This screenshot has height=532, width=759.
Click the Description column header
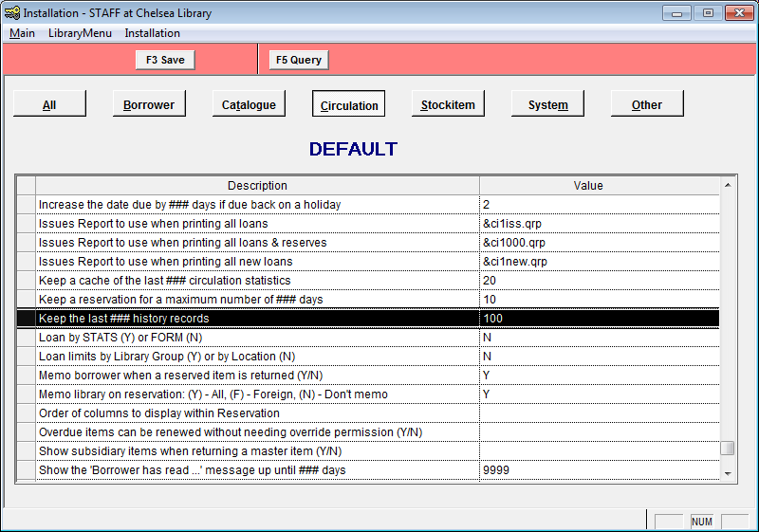pyautogui.click(x=257, y=186)
